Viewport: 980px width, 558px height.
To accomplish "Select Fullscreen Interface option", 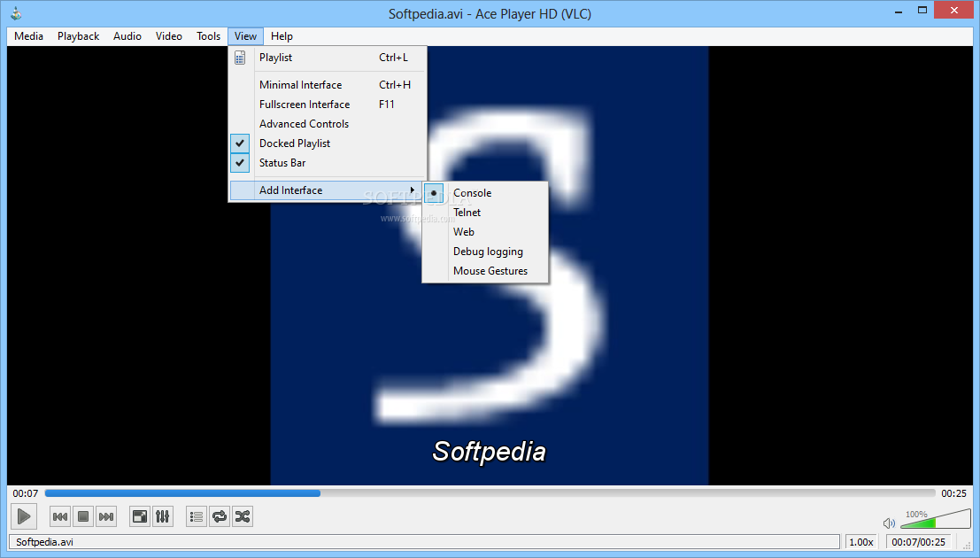I will point(328,105).
